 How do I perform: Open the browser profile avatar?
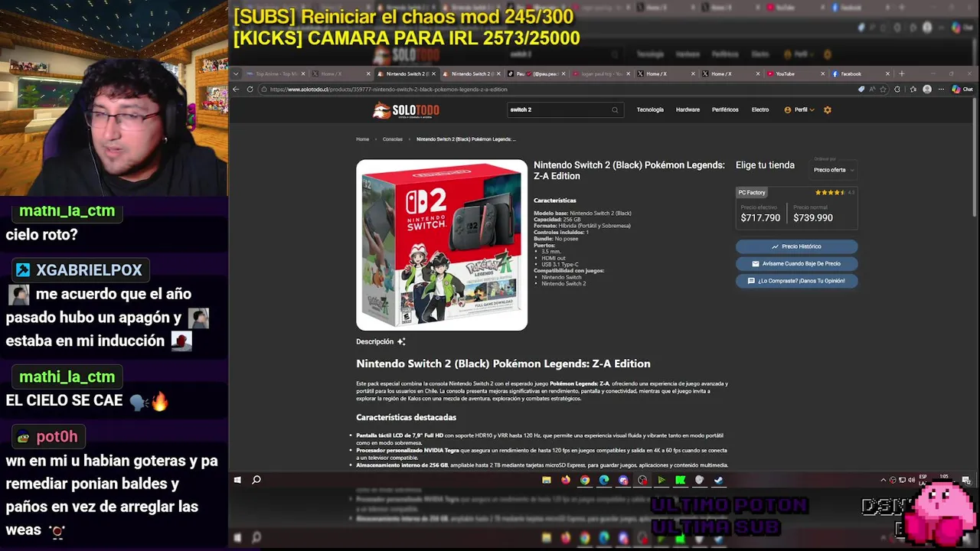coord(927,89)
